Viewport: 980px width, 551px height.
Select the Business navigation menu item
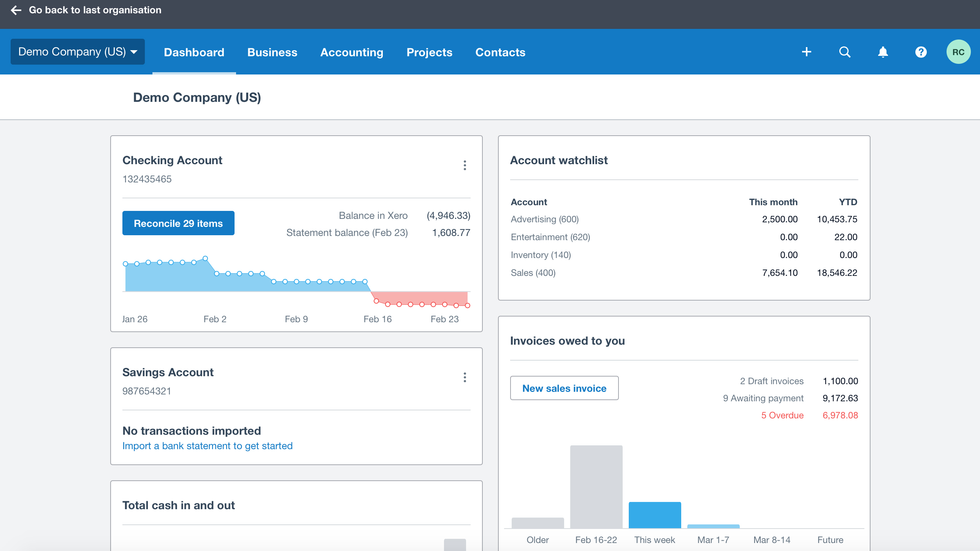(273, 52)
